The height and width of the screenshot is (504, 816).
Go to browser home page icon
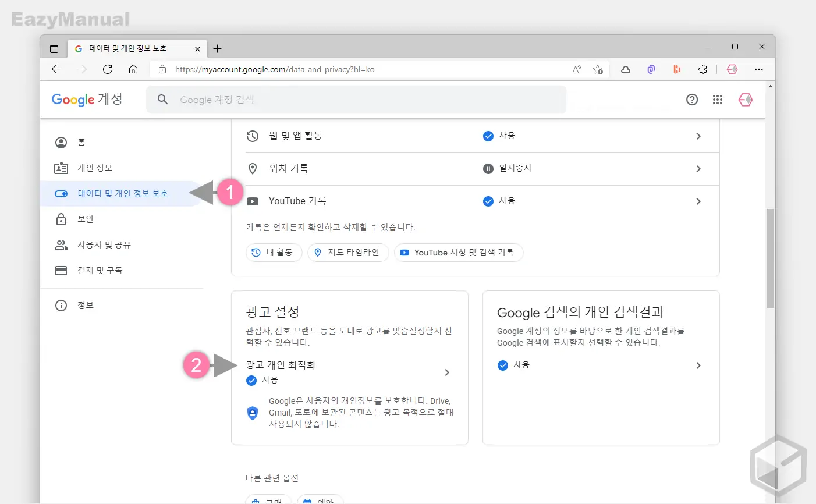pos(133,69)
